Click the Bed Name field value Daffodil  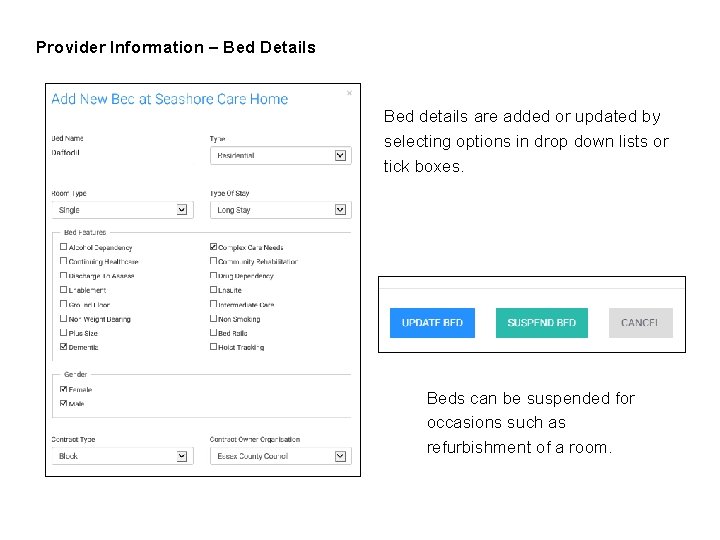pos(66,153)
